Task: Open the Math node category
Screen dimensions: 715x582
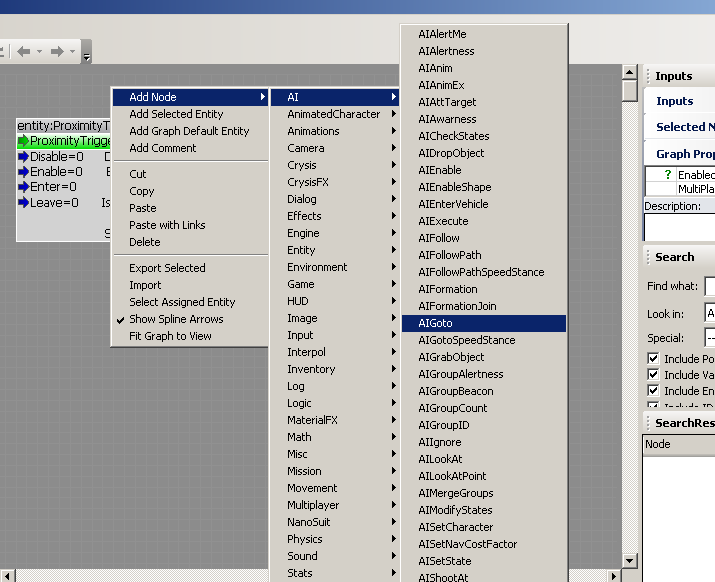Action: [335, 437]
